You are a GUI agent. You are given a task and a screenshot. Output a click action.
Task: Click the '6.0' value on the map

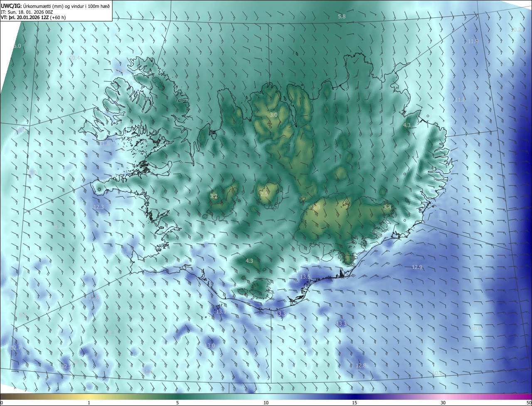point(17,46)
